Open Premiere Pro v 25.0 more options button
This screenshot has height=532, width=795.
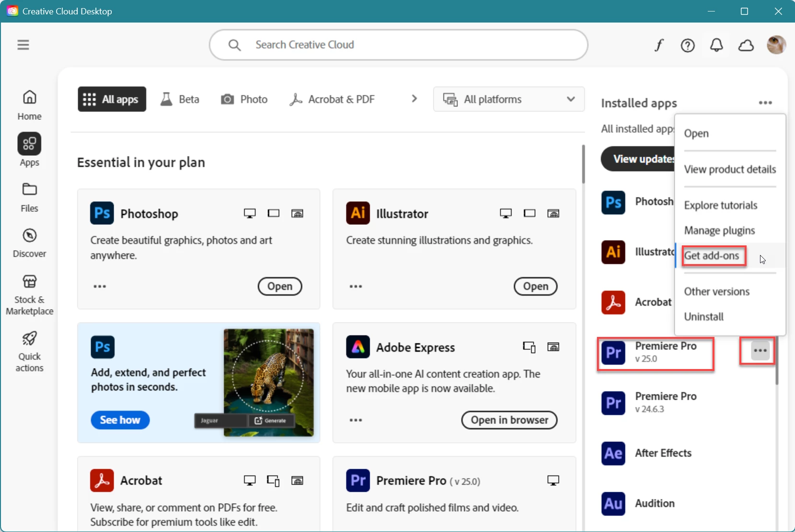tap(760, 350)
